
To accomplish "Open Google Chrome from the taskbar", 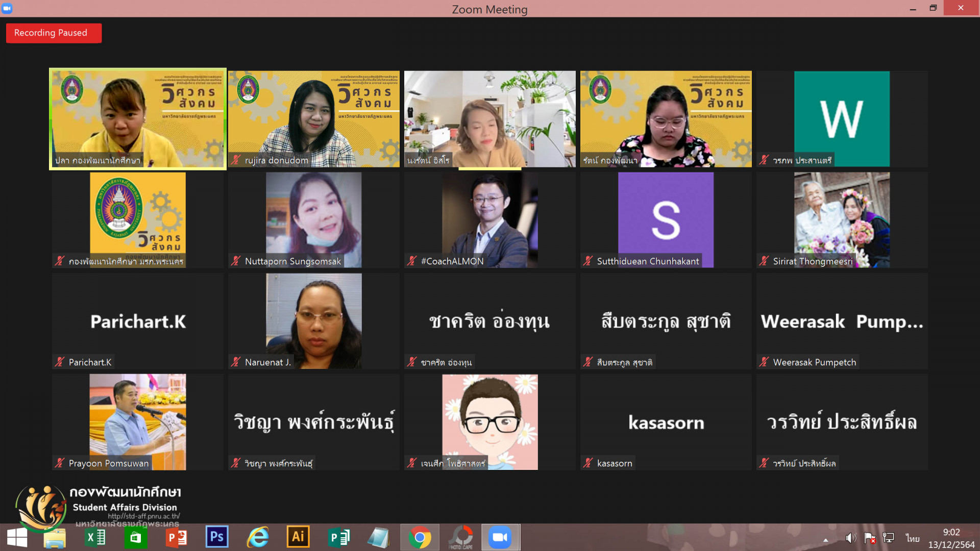I will pyautogui.click(x=420, y=537).
